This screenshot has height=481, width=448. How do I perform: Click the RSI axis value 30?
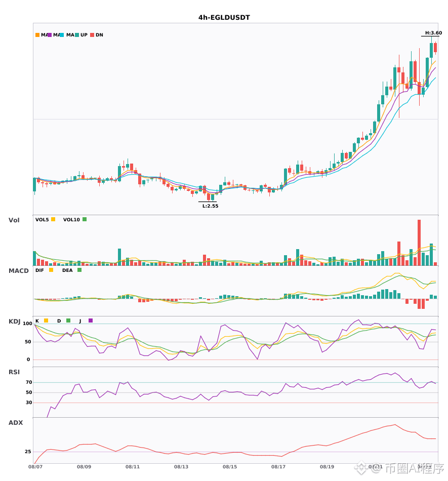(29, 403)
